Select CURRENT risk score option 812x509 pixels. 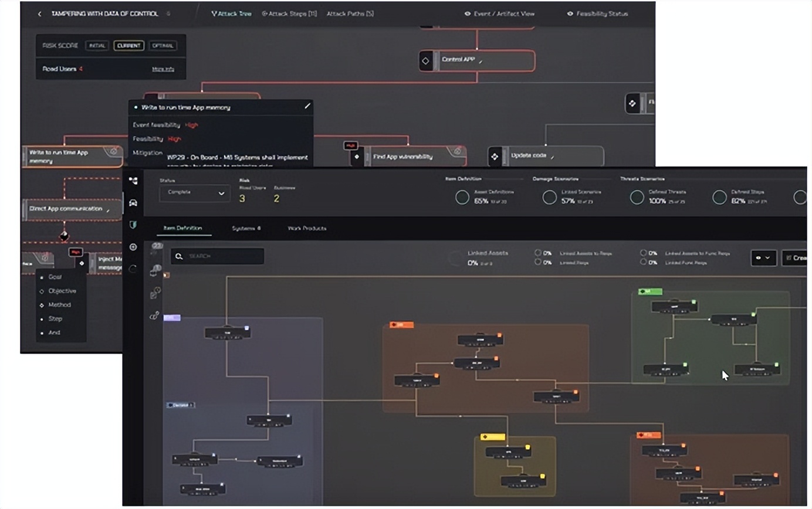tap(128, 46)
